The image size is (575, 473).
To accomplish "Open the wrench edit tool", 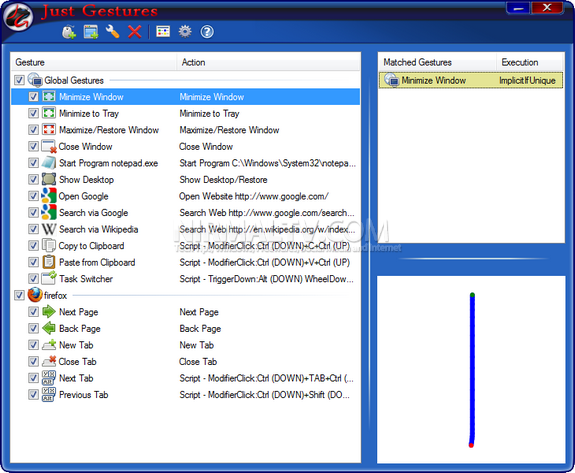I will coord(113,32).
